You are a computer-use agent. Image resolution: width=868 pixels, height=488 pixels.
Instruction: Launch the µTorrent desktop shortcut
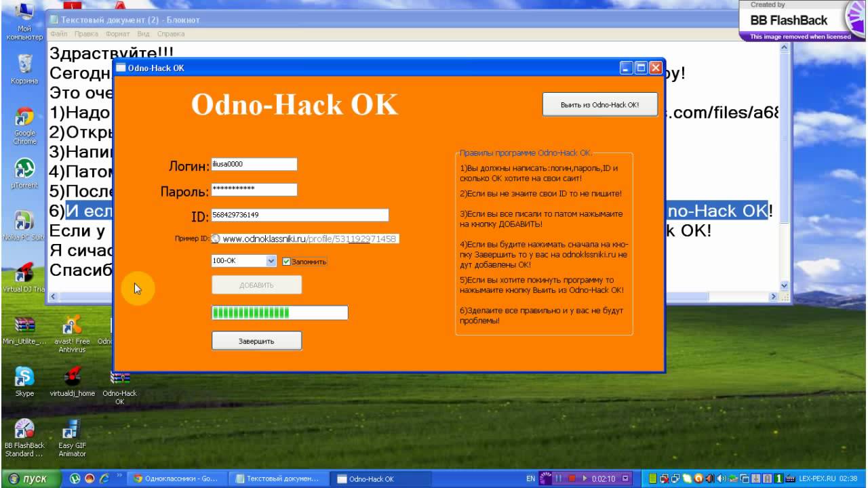[24, 174]
